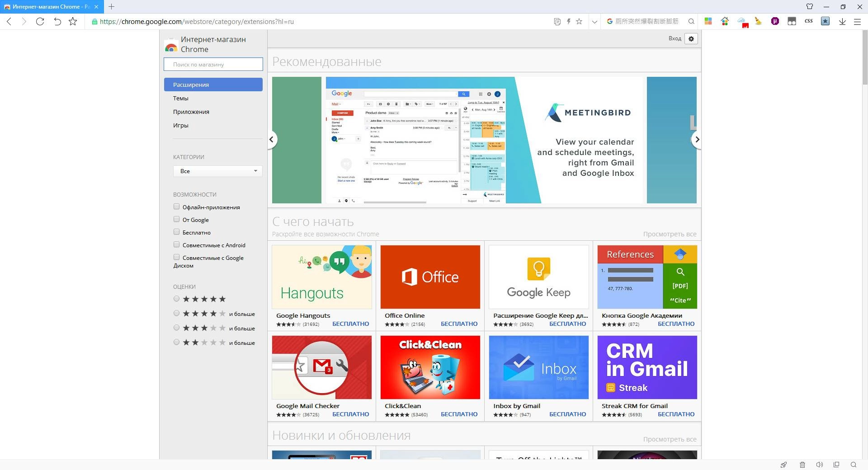Click the magnifier zoom icon in status bar

(854, 465)
